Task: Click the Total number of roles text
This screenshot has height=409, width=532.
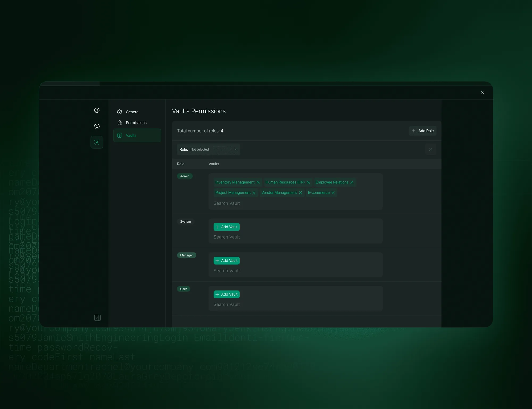Action: [200, 131]
